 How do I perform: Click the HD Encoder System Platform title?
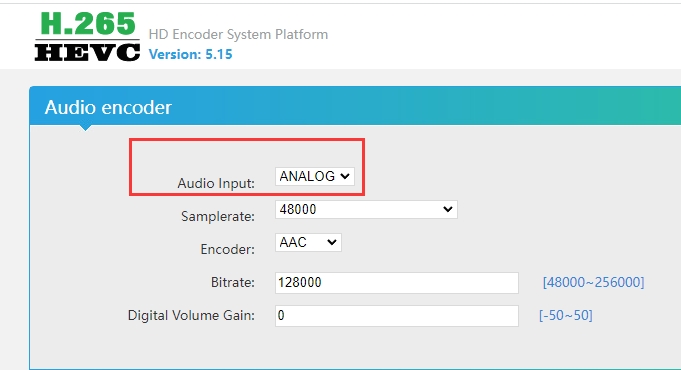[x=238, y=34]
